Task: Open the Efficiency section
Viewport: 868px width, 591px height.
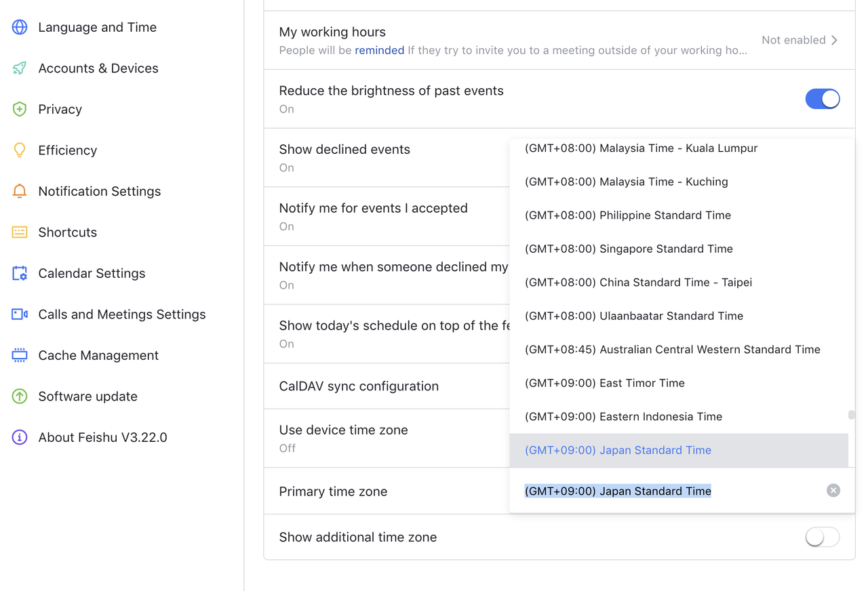Action: click(x=67, y=150)
